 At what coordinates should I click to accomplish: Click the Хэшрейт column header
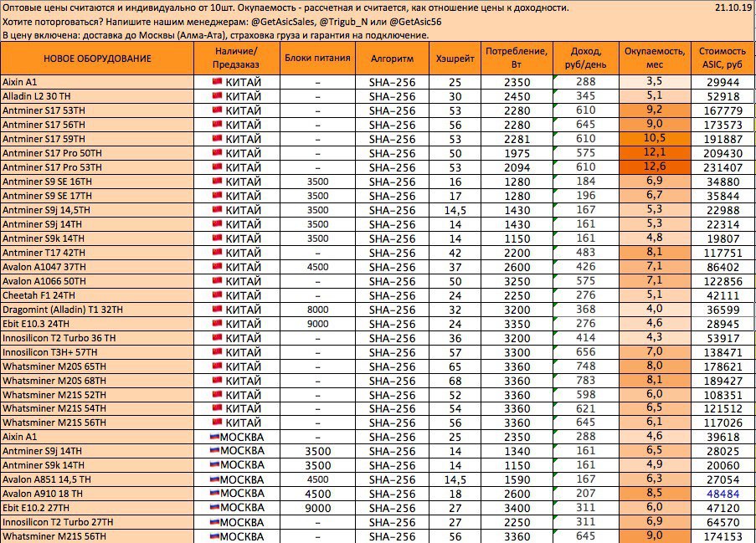pos(455,59)
